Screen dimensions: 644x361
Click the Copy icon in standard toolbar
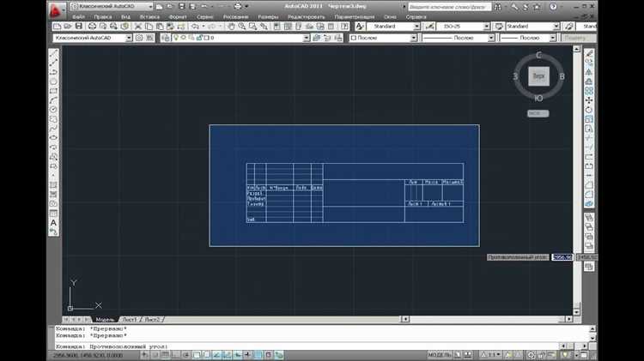pos(149,27)
